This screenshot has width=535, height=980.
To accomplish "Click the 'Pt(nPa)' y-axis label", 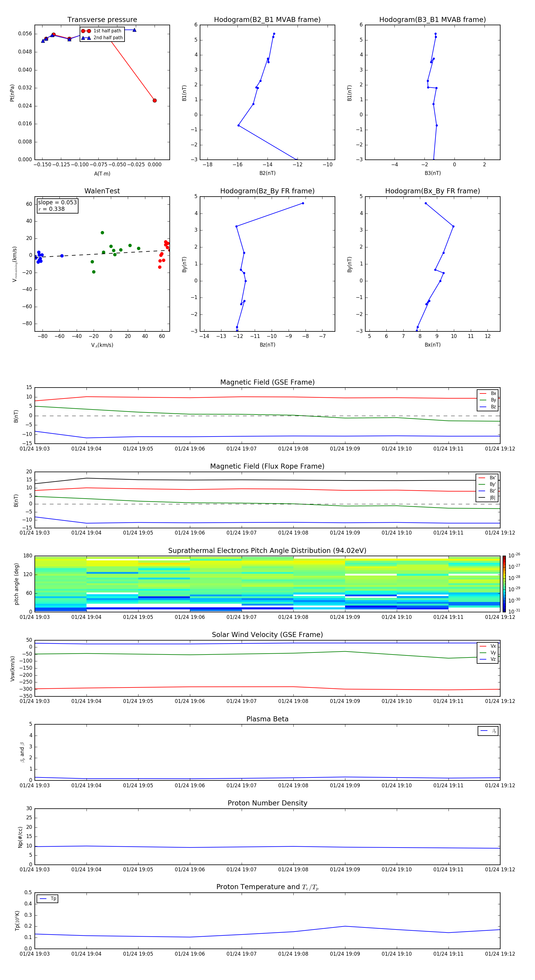I will pos(12,92).
